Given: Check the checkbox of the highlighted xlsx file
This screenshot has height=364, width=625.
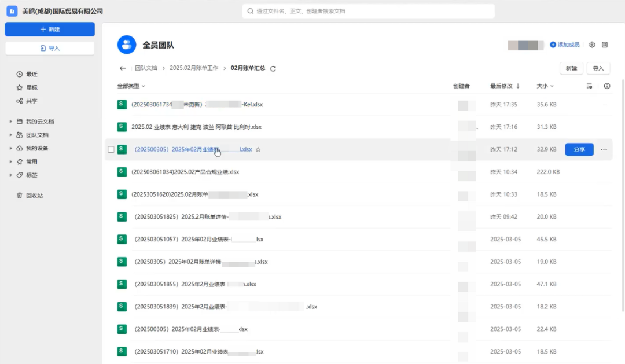Looking at the screenshot, I should tap(111, 149).
